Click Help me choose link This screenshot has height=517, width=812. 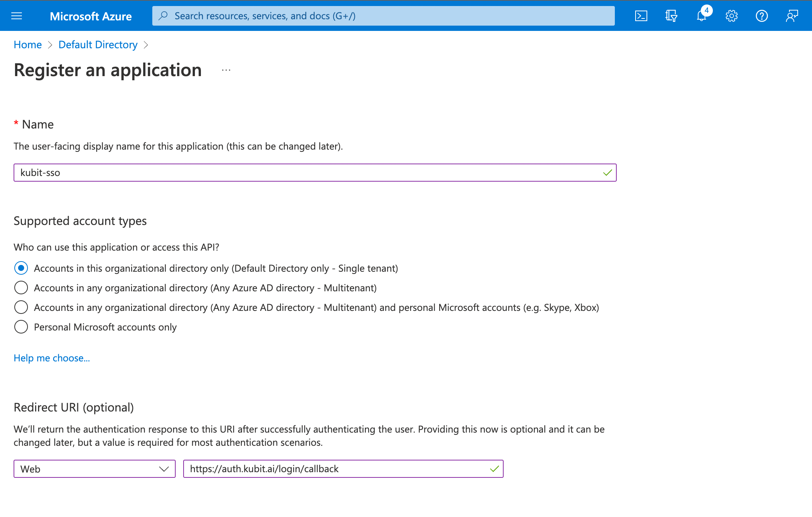click(52, 358)
